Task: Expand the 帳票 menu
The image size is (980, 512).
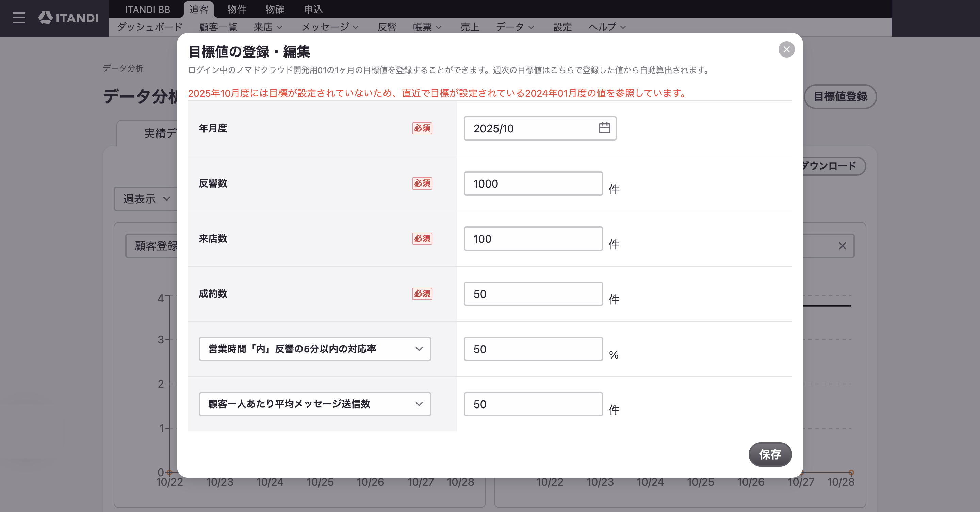Action: (x=427, y=27)
